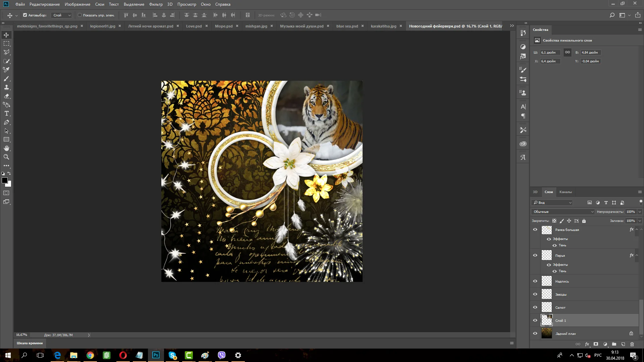
Task: Click the link width and height icon
Action: tap(568, 52)
